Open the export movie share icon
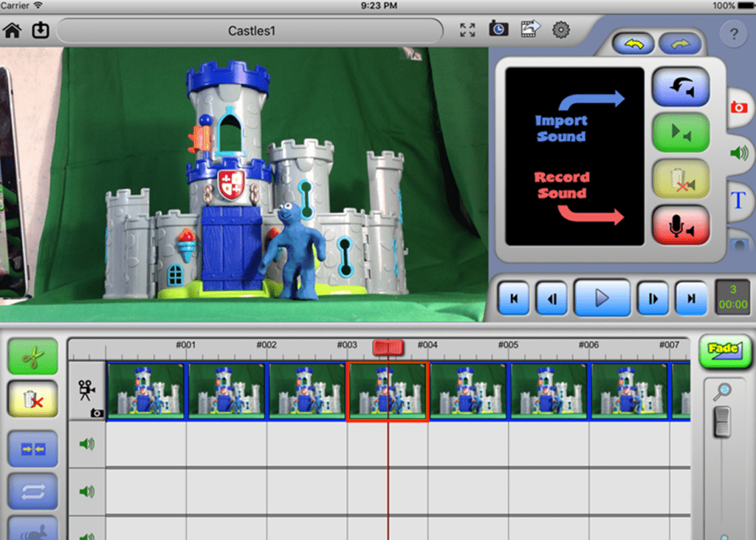Viewport: 756px width, 540px height. pos(530,29)
